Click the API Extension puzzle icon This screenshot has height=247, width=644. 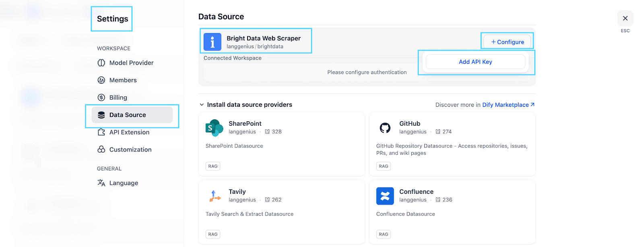(101, 132)
